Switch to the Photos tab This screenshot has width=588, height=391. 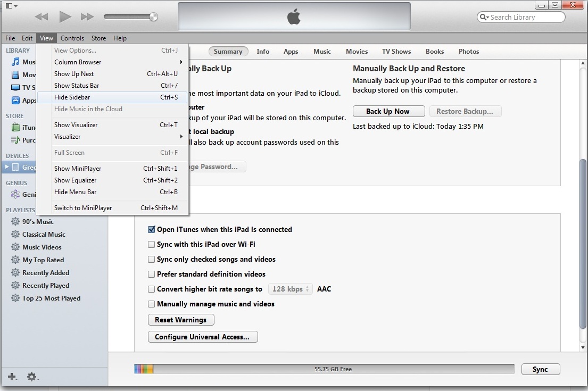[x=469, y=52]
